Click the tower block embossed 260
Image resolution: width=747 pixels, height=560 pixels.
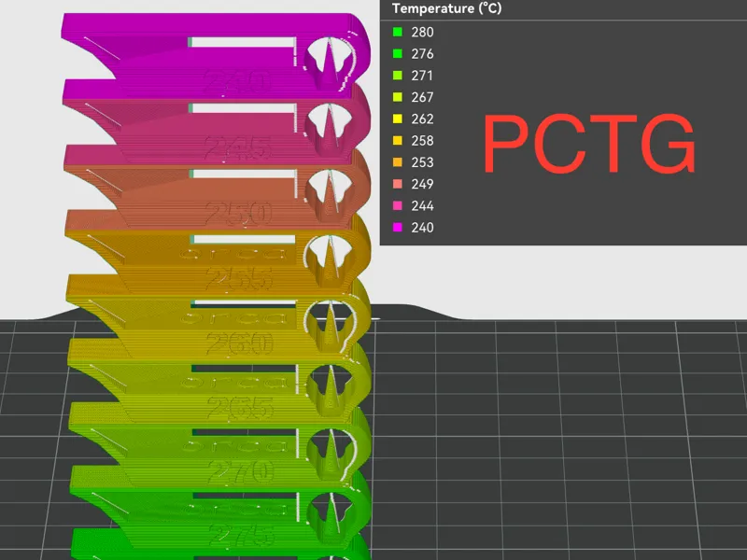point(217,319)
